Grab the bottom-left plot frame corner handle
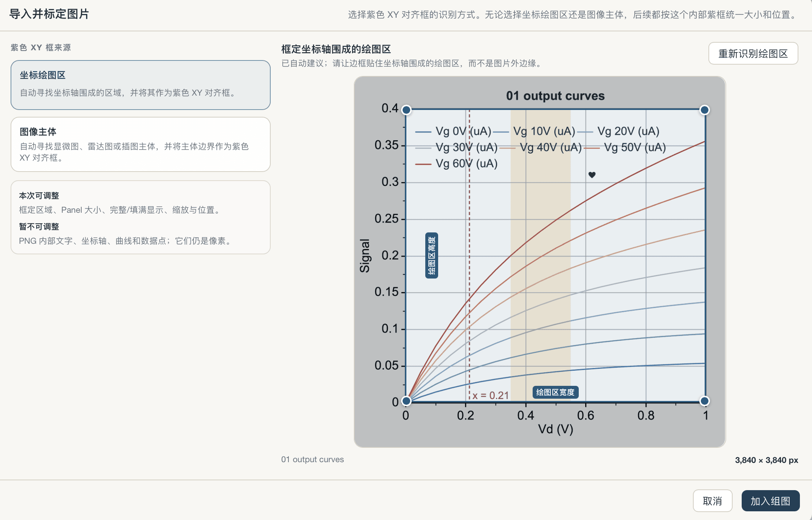The image size is (812, 520). coord(406,401)
